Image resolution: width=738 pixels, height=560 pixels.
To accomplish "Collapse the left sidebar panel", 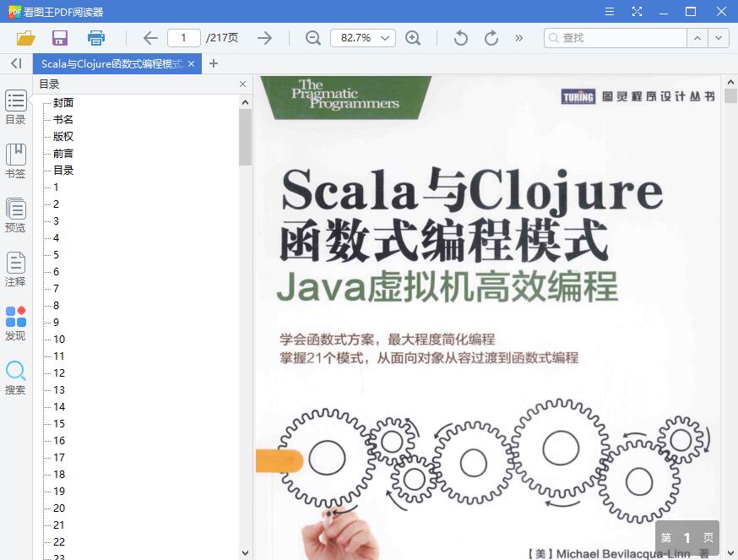I will click(x=16, y=63).
